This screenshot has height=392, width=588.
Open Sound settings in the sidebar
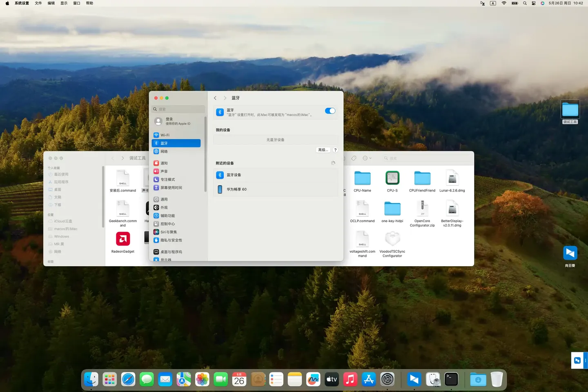coord(164,171)
